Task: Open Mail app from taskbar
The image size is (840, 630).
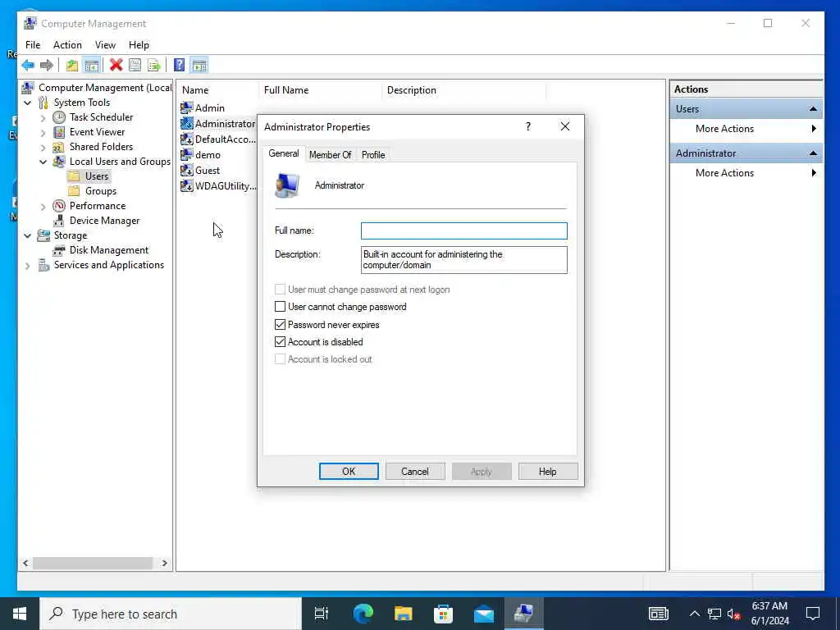Action: pos(483,614)
